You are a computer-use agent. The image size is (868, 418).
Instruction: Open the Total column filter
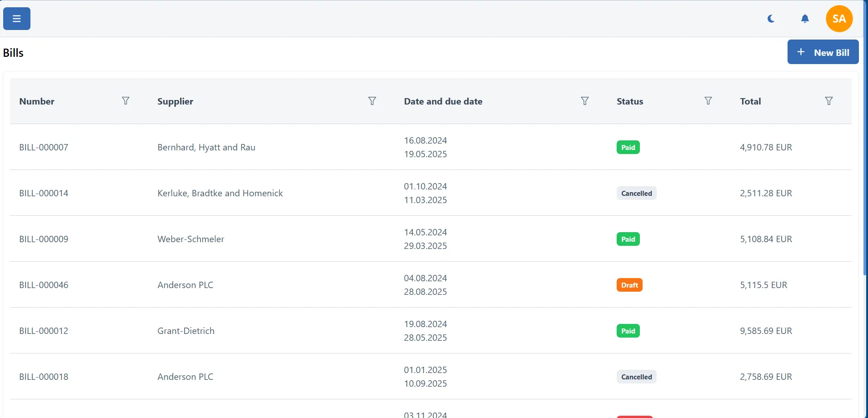pyautogui.click(x=828, y=101)
